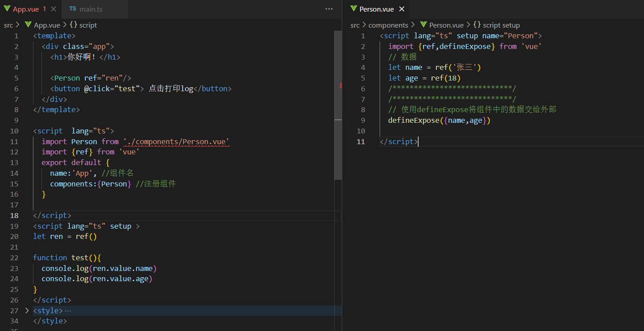The width and height of the screenshot is (644, 331).
Task: Select the Person.vue tab in right editor group
Action: 376,9
